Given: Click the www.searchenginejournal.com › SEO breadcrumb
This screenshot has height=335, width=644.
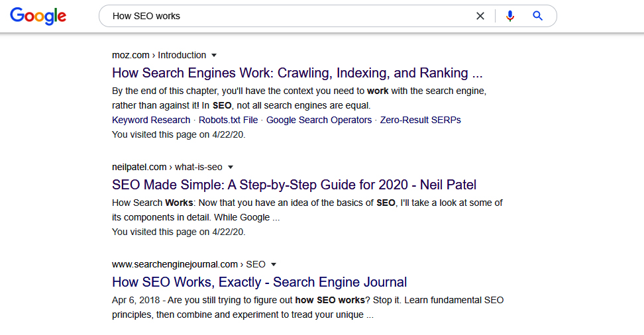Looking at the screenshot, I should coord(189,265).
